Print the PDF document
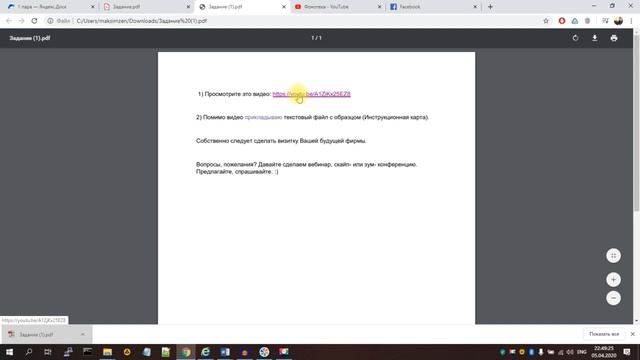 coord(614,38)
